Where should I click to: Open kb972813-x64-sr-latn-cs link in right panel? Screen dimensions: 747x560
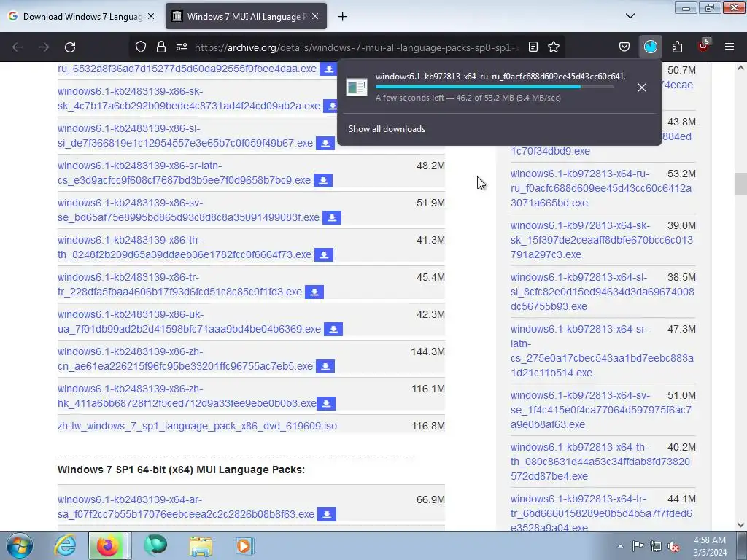tap(602, 351)
